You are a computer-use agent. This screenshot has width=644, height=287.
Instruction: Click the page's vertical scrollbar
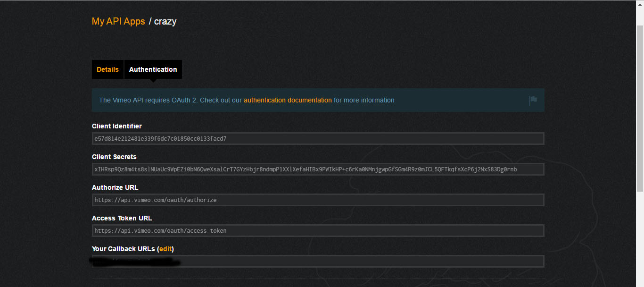click(x=640, y=109)
